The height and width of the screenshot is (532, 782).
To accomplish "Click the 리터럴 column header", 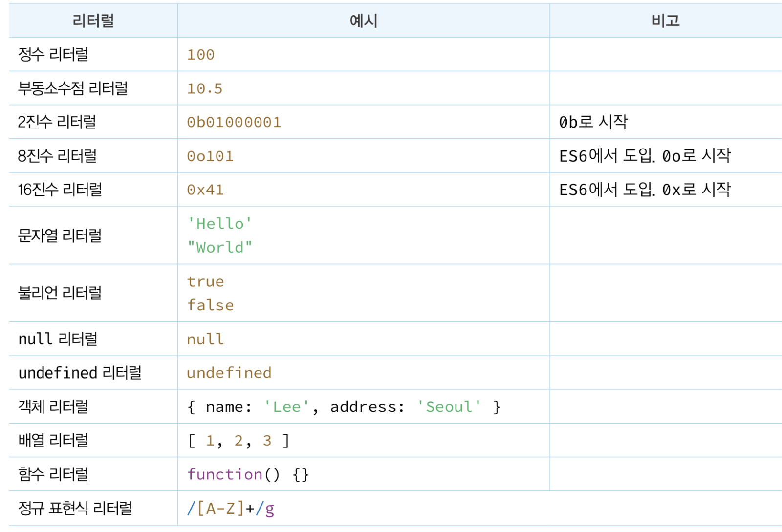I will pos(93,21).
